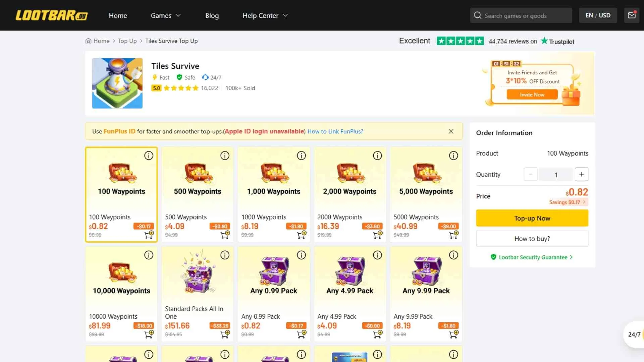644x362 pixels.
Task: Open info for Any 4.99 Pack
Action: [x=377, y=255]
